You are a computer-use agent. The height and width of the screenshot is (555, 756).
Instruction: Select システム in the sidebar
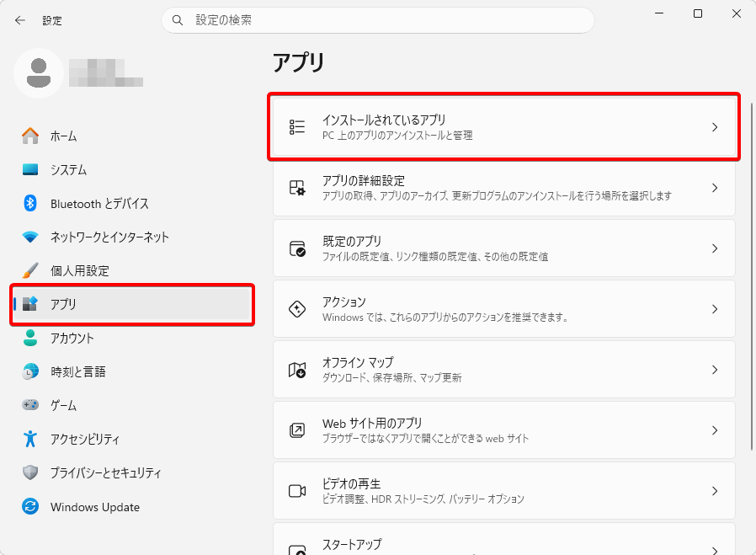click(x=131, y=170)
